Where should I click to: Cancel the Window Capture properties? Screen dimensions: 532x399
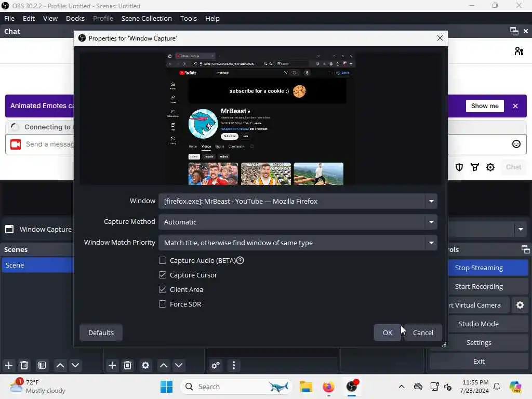click(423, 332)
